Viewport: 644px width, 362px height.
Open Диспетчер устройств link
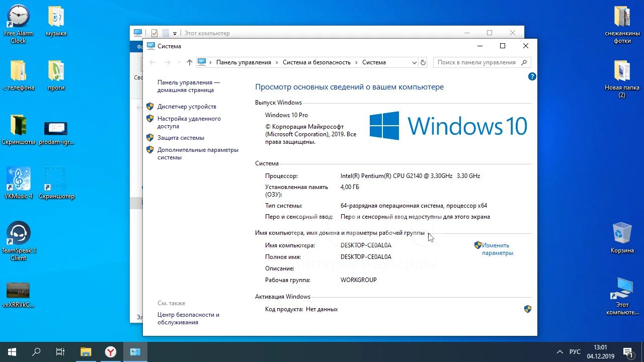187,107
